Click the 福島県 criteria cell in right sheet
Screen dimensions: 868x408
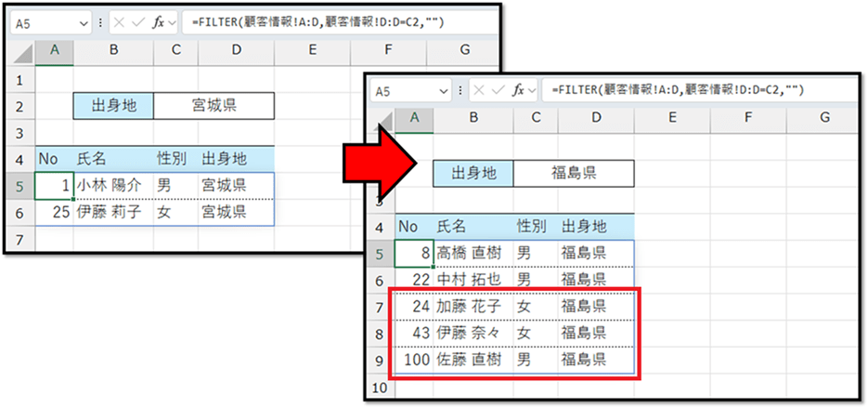(573, 173)
